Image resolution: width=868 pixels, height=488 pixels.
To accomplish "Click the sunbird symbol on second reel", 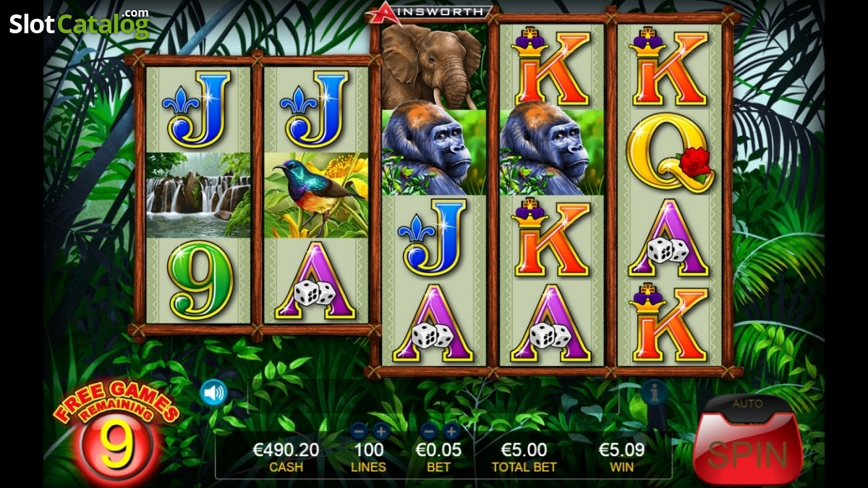I will tap(316, 195).
